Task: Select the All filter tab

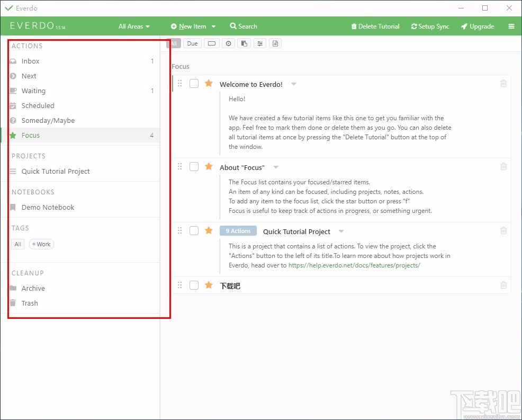Action: (x=174, y=43)
